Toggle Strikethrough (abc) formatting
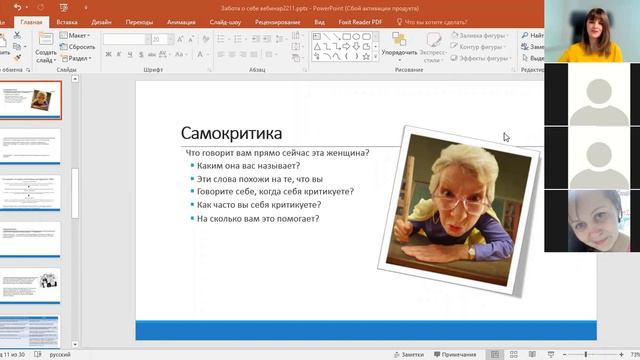 coord(152,54)
